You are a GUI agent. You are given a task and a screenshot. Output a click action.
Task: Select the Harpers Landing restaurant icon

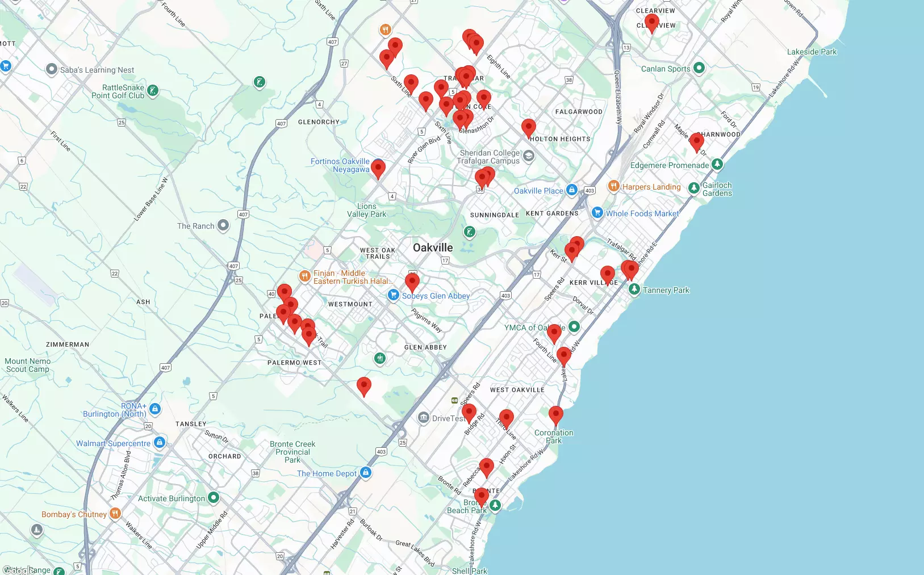[613, 186]
